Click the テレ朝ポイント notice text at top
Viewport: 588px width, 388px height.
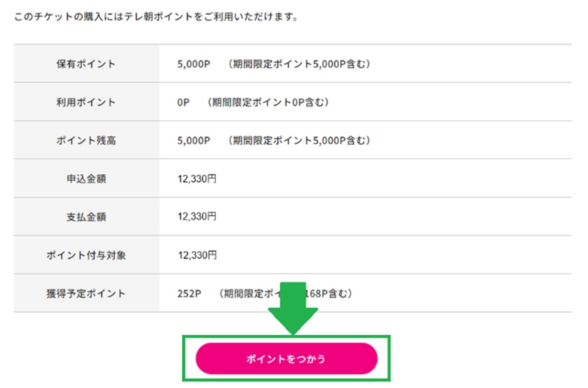point(155,15)
